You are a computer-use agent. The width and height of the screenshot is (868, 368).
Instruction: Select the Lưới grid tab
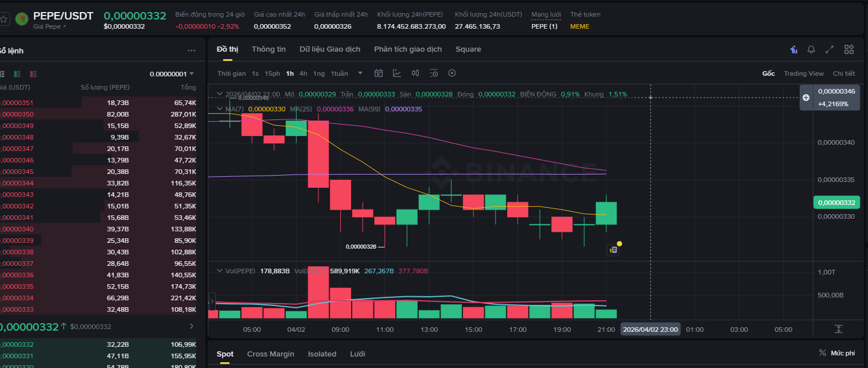357,354
